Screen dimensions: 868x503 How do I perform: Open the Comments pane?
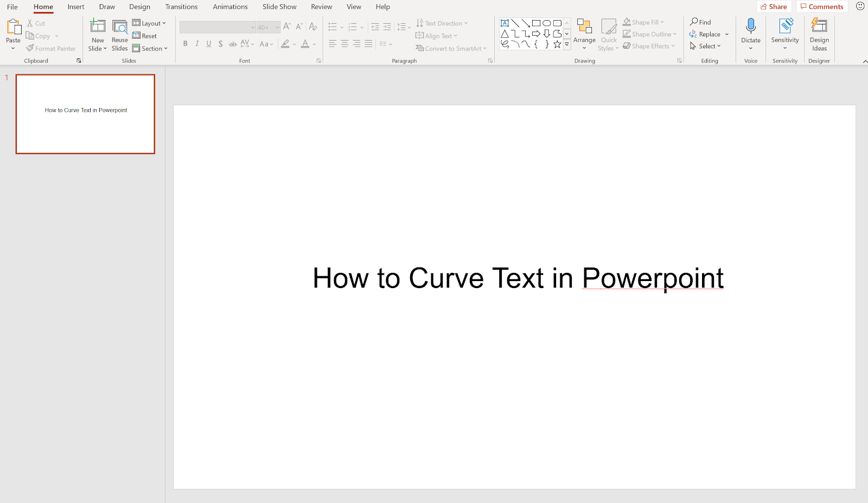pyautogui.click(x=822, y=7)
